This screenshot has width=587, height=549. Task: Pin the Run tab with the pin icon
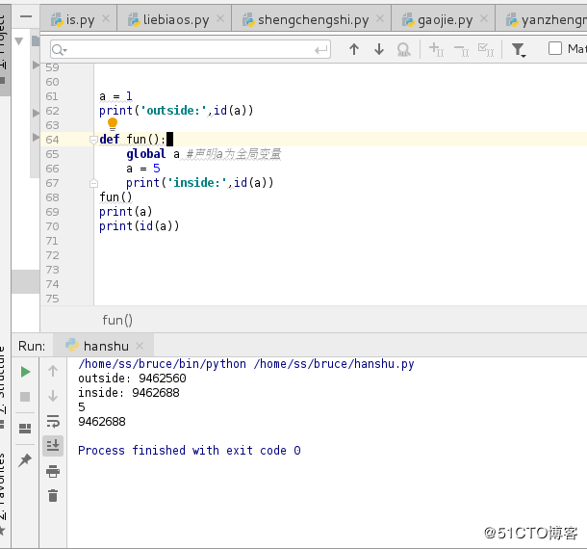(25, 460)
